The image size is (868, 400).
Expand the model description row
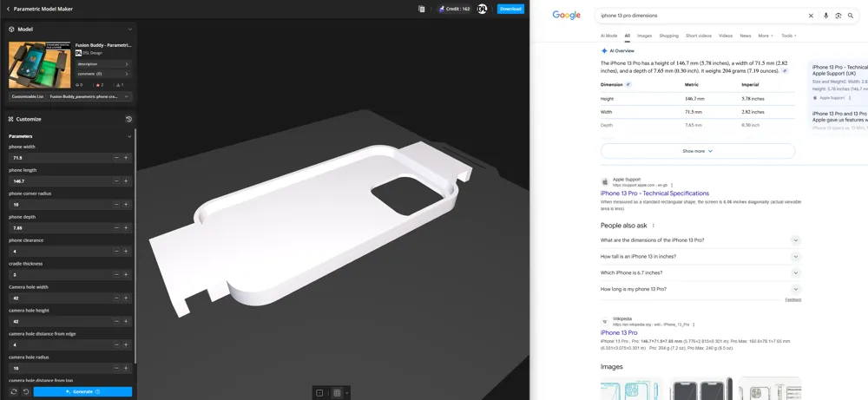(x=103, y=64)
